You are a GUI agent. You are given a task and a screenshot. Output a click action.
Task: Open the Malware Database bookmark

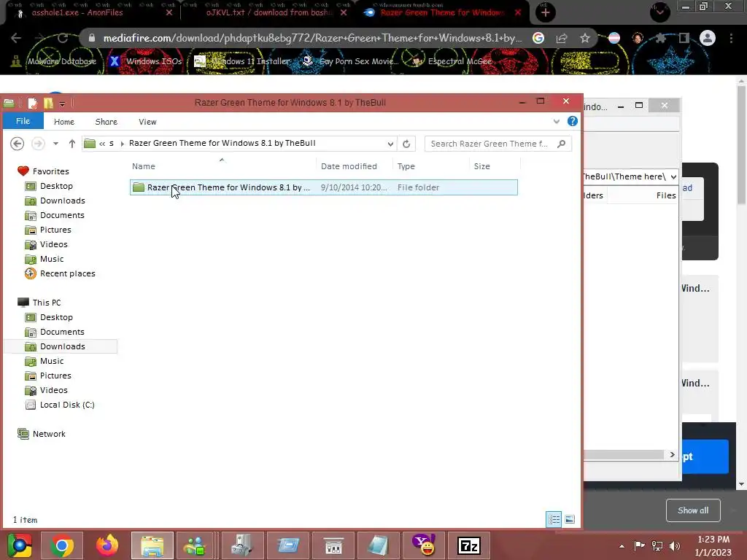pyautogui.click(x=54, y=61)
